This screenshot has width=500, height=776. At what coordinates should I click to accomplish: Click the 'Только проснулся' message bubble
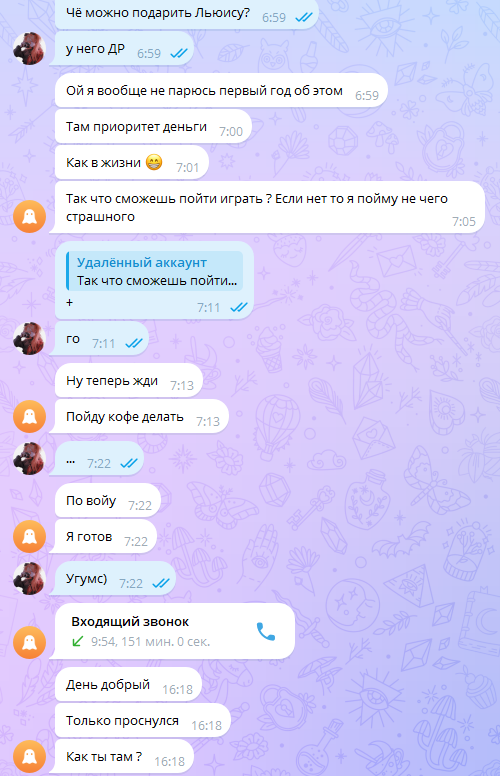(x=143, y=721)
